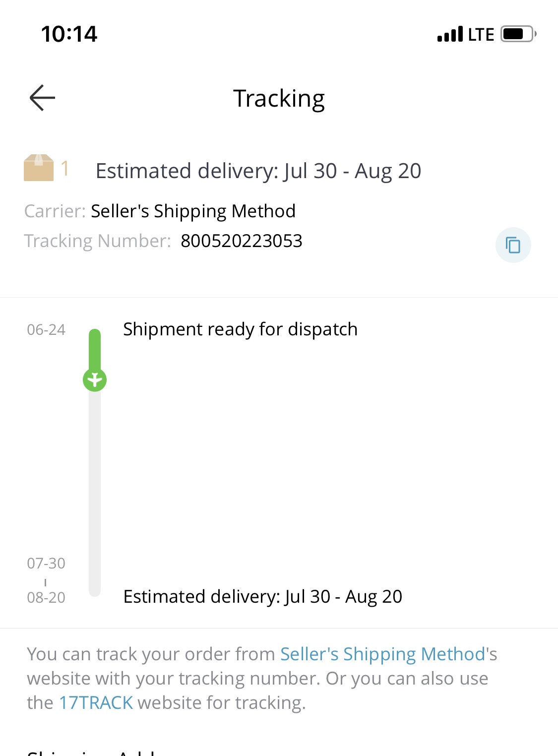This screenshot has height=756, width=558.
Task: Tap Estimated delivery header text
Action: click(258, 171)
